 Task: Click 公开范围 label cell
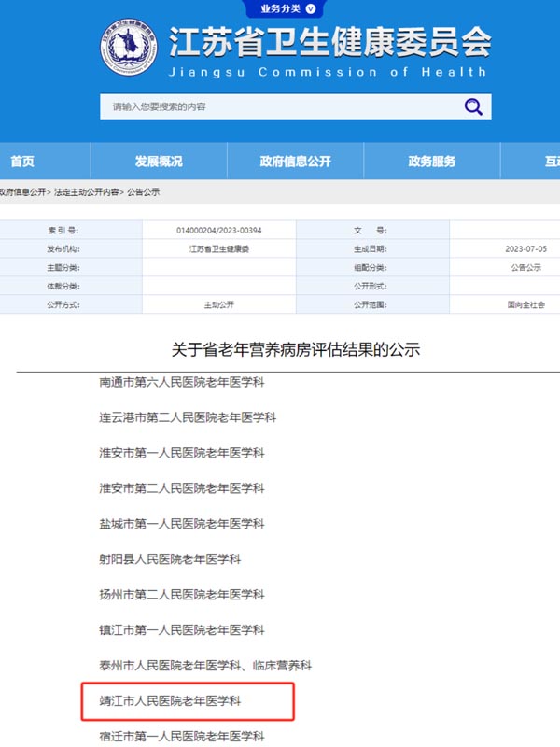pyautogui.click(x=371, y=304)
